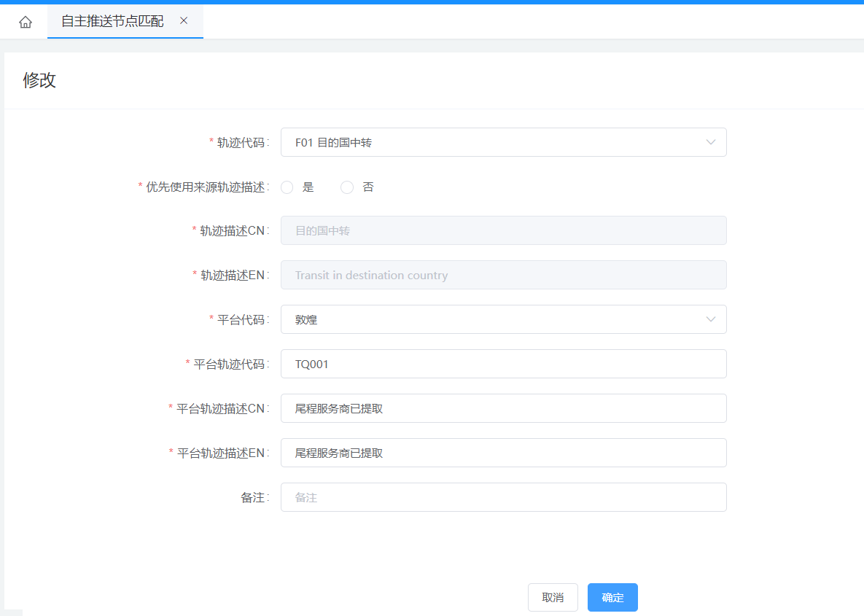Screen dimensions: 864x616
Task: Click the 优先使用来源轨迹描述 label
Action: [205, 187]
